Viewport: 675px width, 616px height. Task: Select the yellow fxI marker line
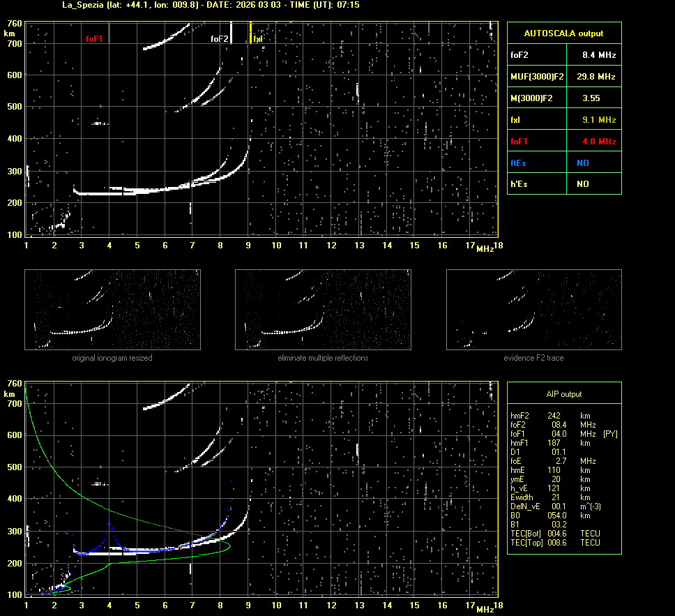coord(250,33)
